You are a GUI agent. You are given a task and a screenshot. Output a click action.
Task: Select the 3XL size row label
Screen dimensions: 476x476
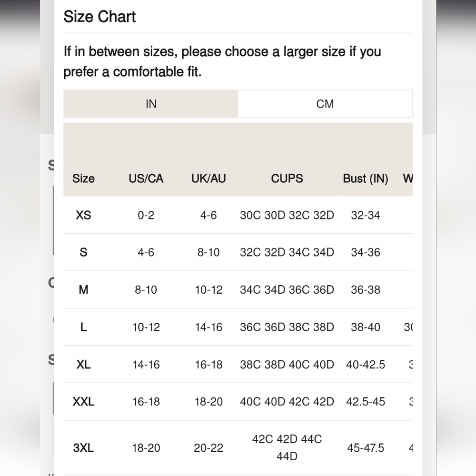click(x=83, y=448)
